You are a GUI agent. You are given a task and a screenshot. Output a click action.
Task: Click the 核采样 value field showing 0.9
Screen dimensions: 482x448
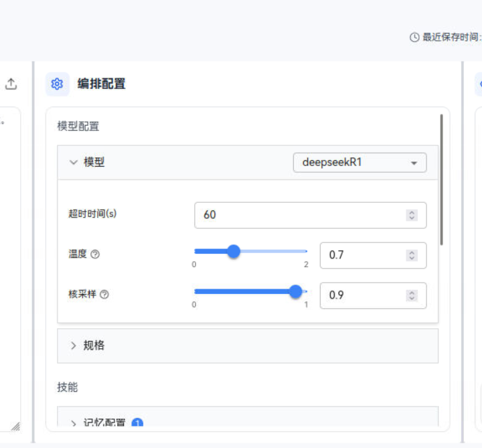pyautogui.click(x=373, y=295)
